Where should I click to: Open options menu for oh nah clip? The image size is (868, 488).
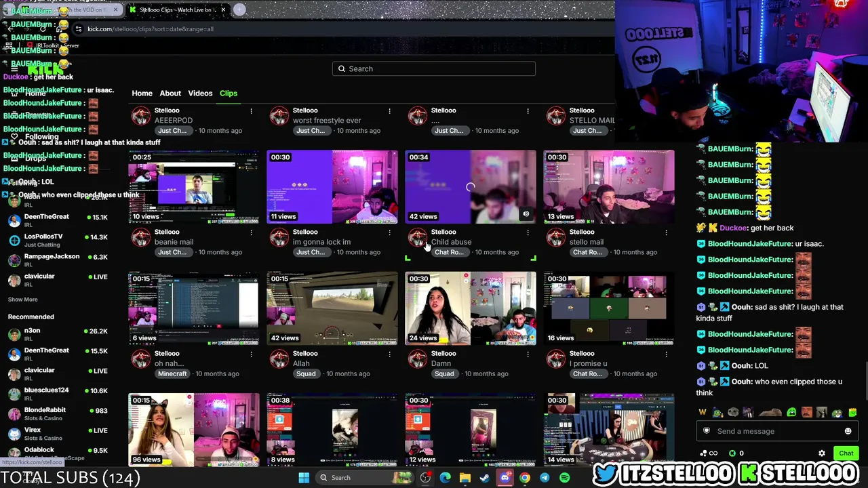click(x=251, y=354)
